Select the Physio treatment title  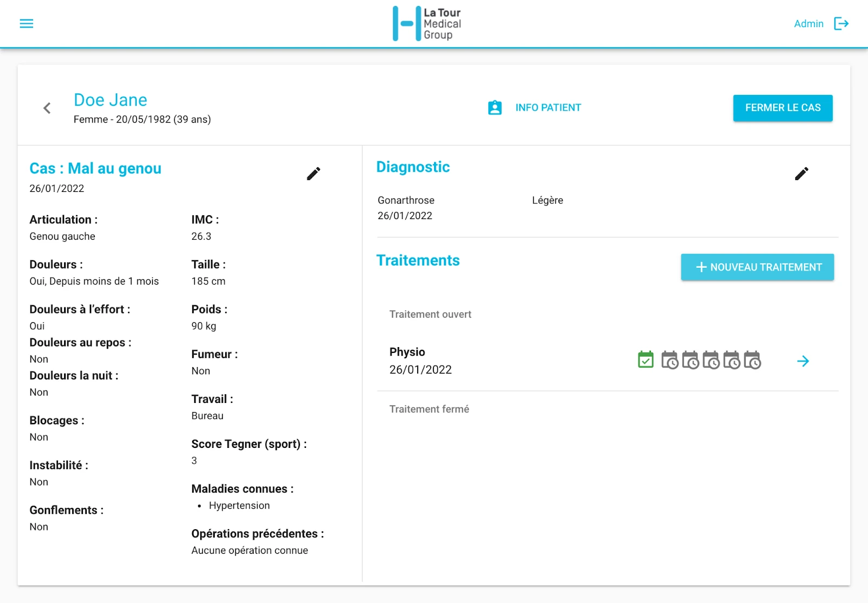(x=407, y=352)
